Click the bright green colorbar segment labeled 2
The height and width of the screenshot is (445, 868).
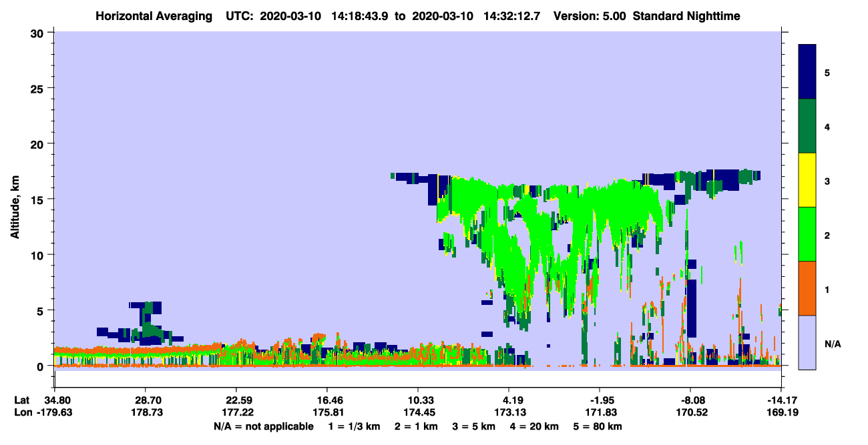807,234
